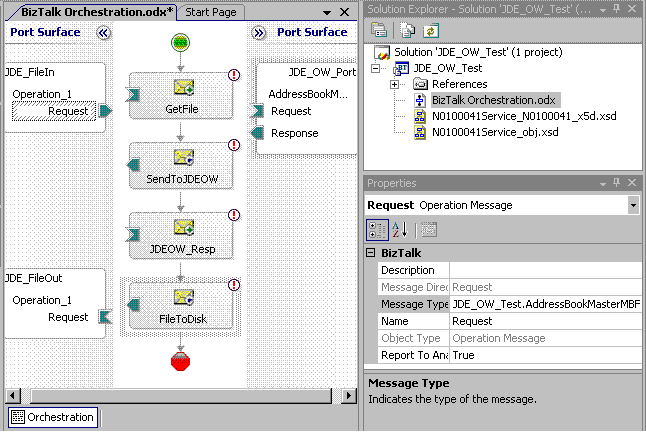Click the port connector on JDEOW_Resp shape
Image resolution: width=646 pixels, height=432 pixels.
[133, 235]
